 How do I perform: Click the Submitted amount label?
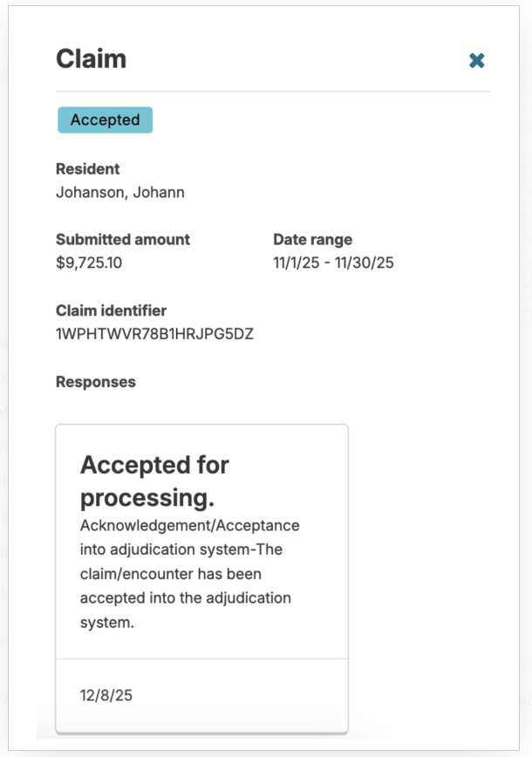(x=122, y=239)
